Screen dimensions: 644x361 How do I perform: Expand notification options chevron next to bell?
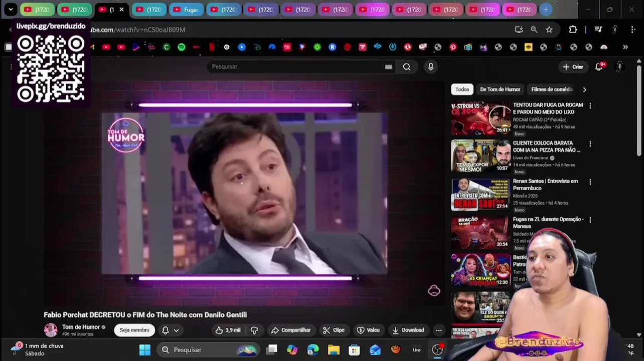tap(176, 330)
